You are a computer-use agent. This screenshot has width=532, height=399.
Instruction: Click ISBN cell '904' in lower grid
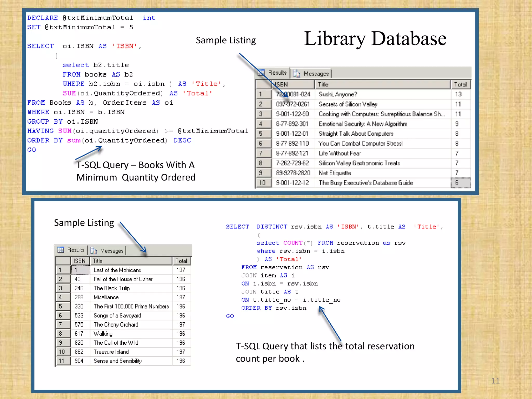(81, 361)
